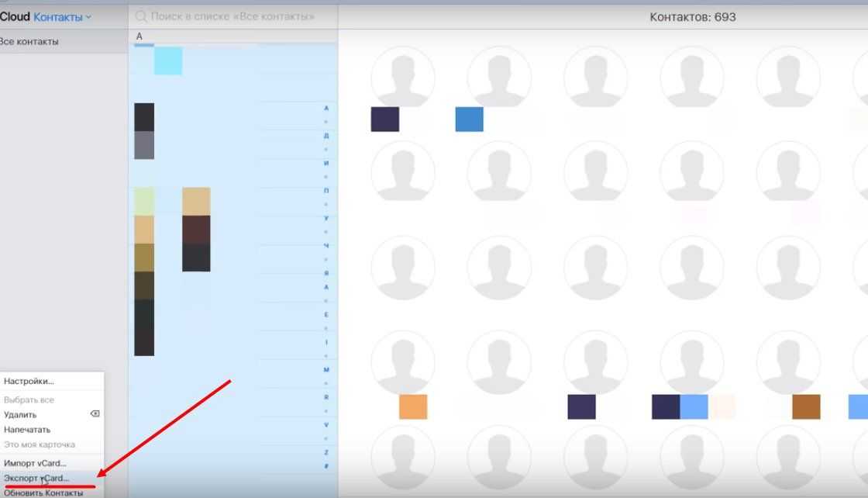Jump to # section in index
868x498 pixels.
pos(326,466)
